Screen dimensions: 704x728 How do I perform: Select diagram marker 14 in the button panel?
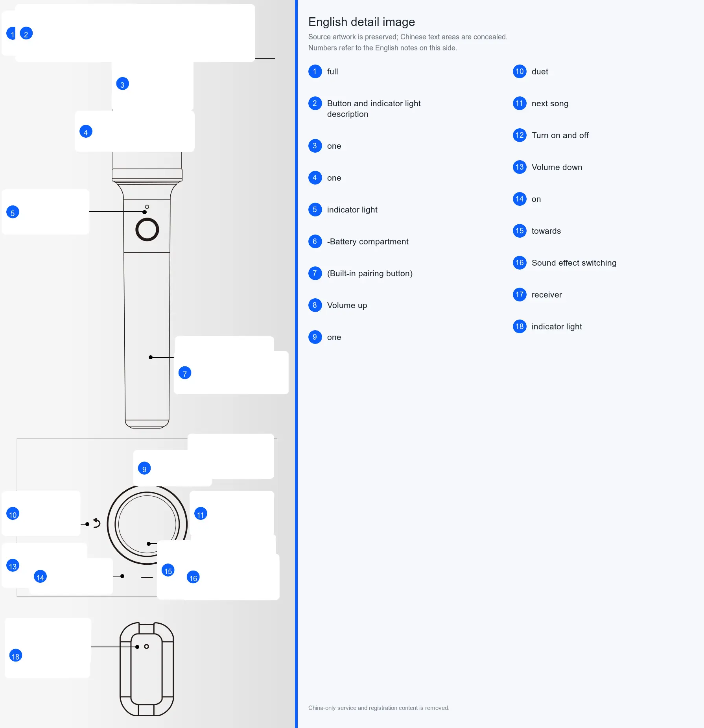point(40,577)
